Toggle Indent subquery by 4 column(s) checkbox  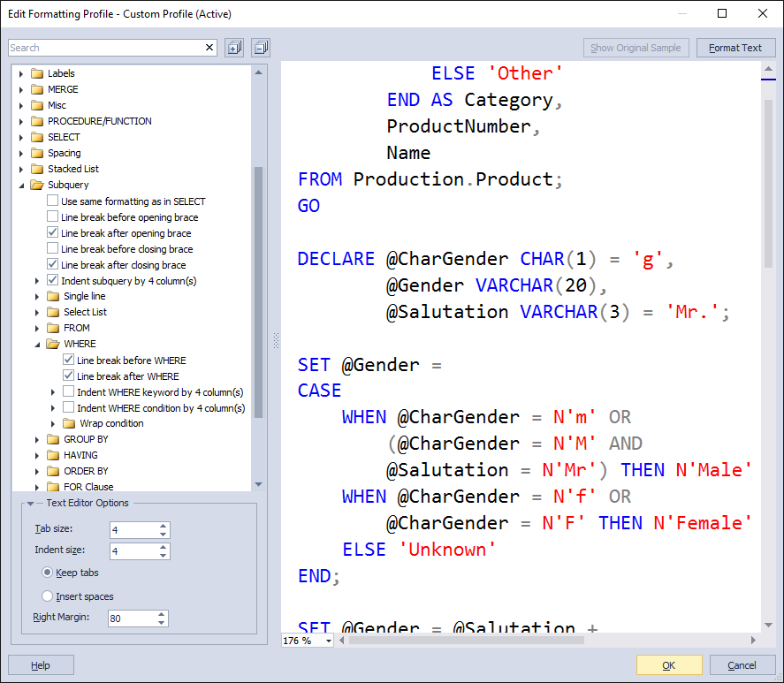coord(52,280)
